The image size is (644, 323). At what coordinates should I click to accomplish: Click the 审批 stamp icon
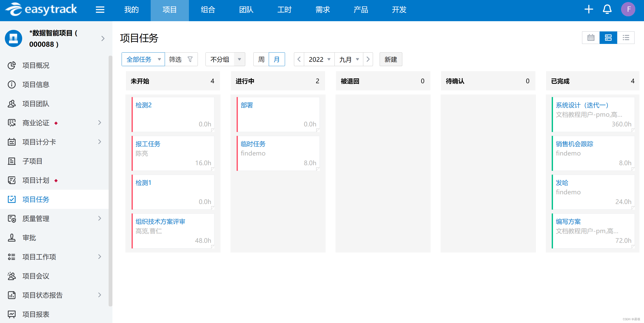[x=12, y=238]
